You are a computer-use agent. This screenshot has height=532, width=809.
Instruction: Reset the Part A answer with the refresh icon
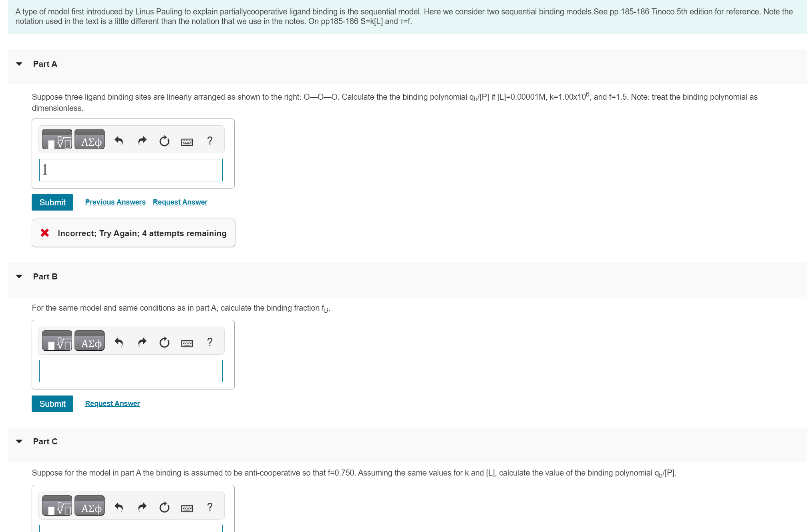164,141
